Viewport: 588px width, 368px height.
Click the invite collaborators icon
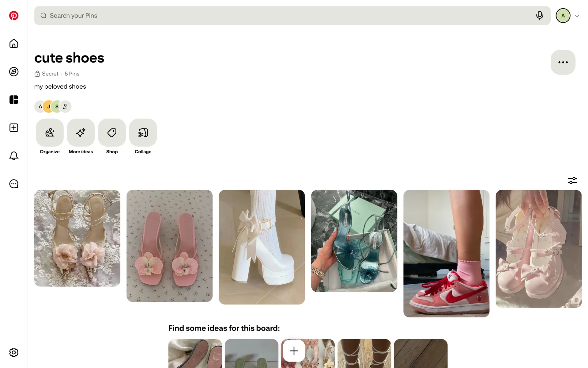pyautogui.click(x=66, y=107)
